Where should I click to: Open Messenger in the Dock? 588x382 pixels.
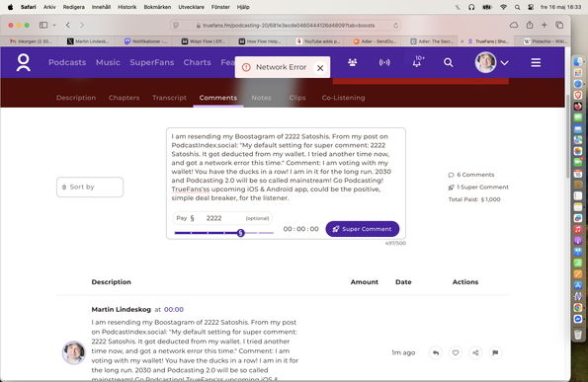578,319
